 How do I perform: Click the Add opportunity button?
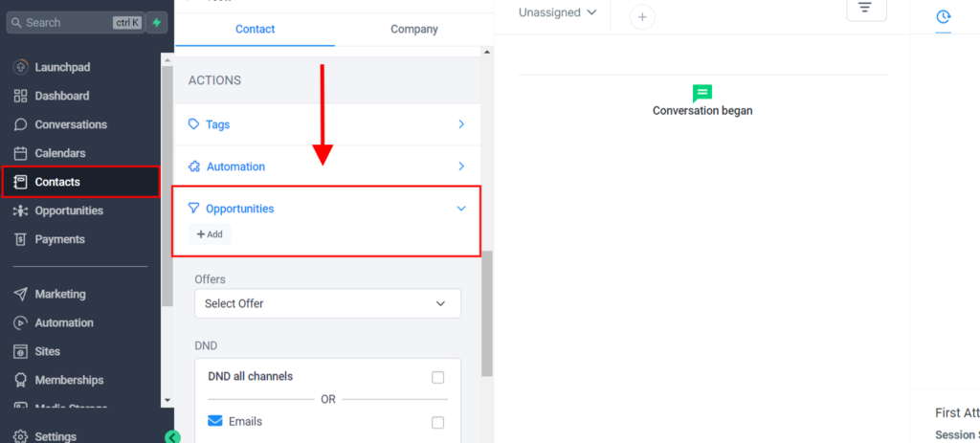[x=210, y=234]
